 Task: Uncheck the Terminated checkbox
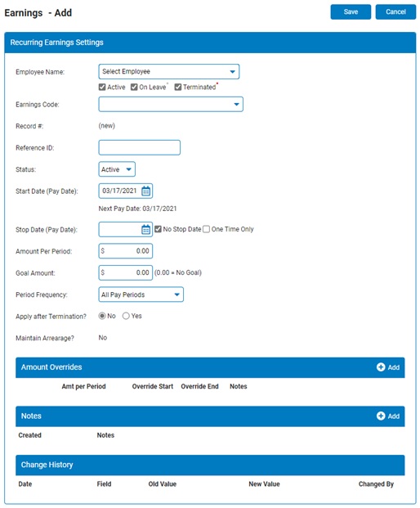coord(178,88)
